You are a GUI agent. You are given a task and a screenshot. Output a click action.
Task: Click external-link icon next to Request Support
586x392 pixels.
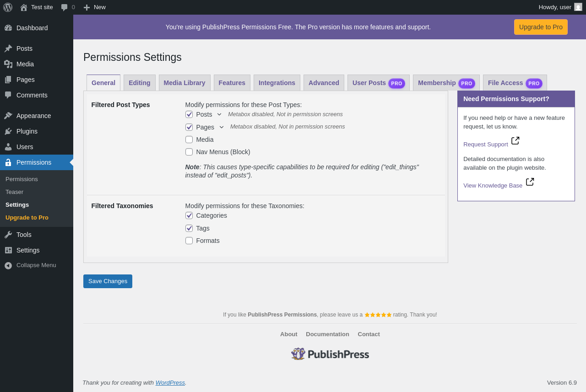pos(515,140)
